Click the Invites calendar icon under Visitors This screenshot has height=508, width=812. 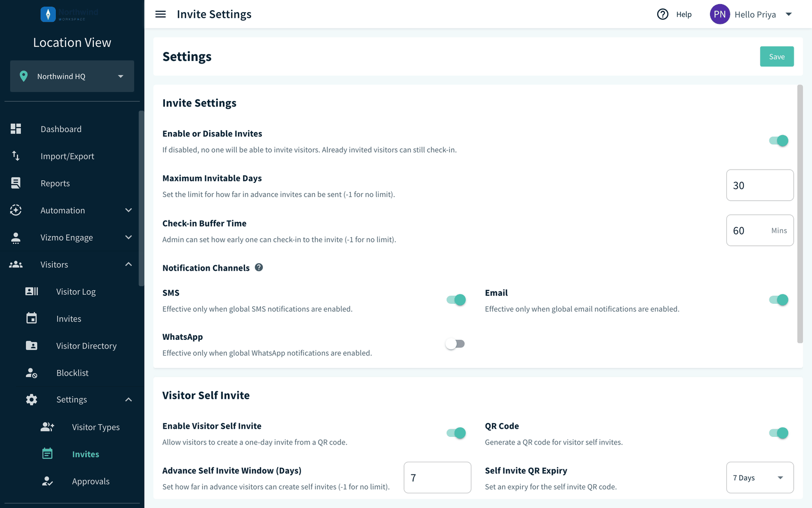(x=31, y=319)
